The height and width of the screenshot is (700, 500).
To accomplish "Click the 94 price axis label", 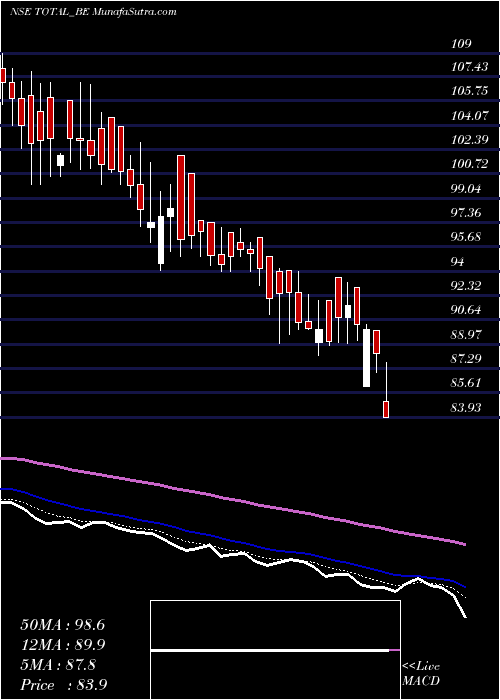I will (458, 261).
